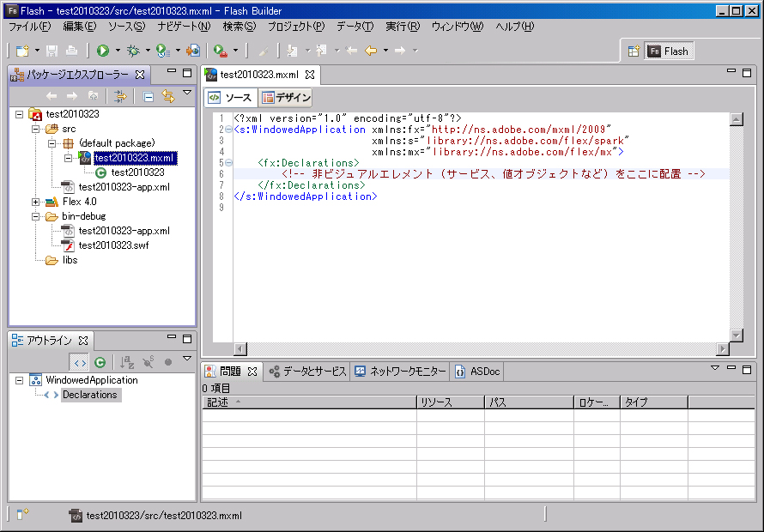Minimize the Package Explorer panel

coord(172,71)
